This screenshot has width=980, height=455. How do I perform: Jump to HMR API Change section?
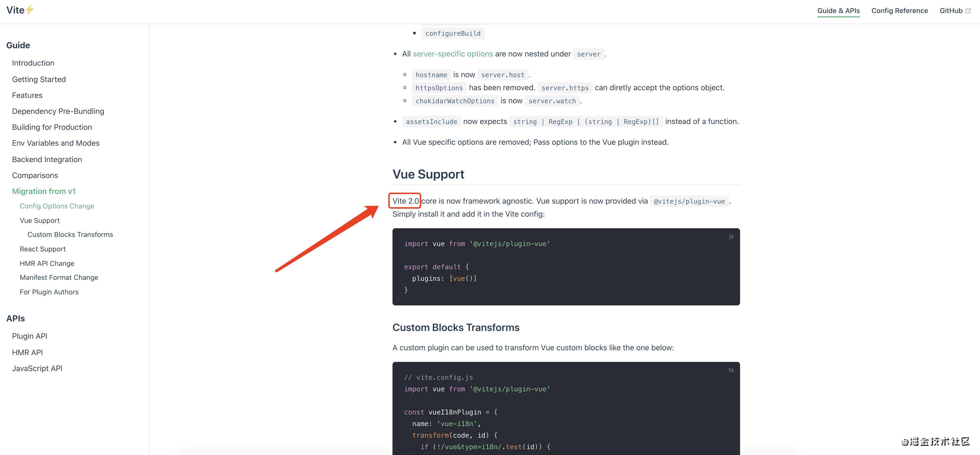(x=47, y=264)
